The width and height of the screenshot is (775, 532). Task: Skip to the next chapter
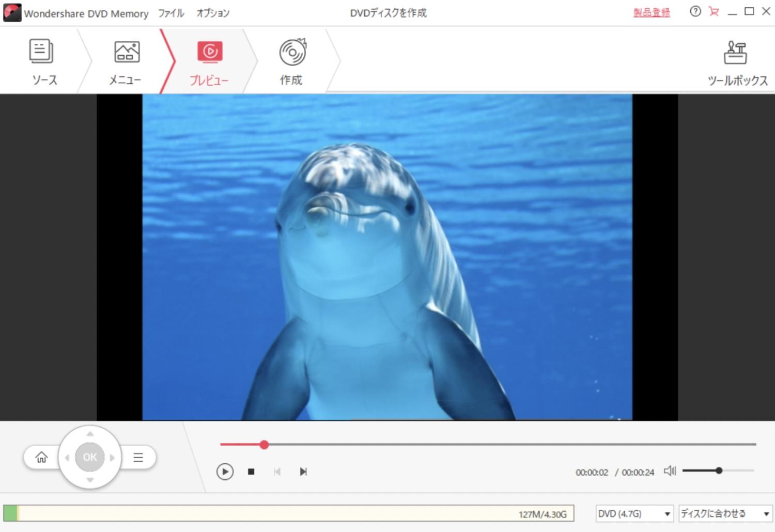pos(303,472)
